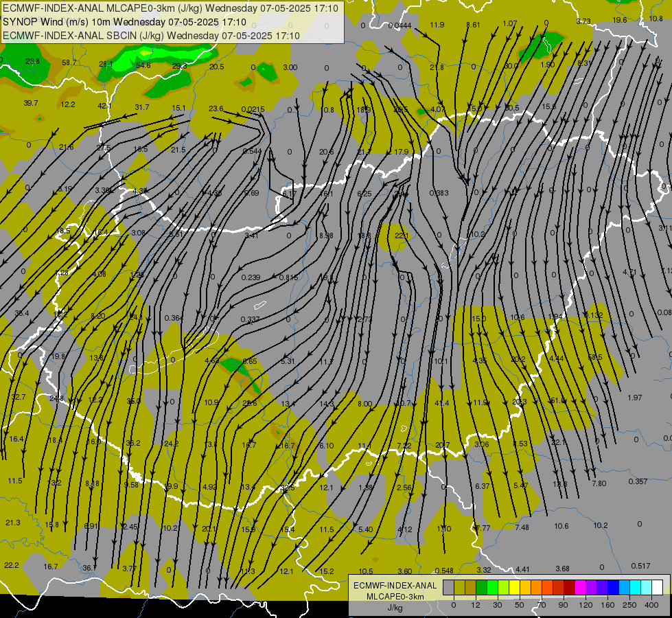The image size is (672, 618).
Task: Click the map value '51.5'
Action: pyautogui.click(x=557, y=400)
